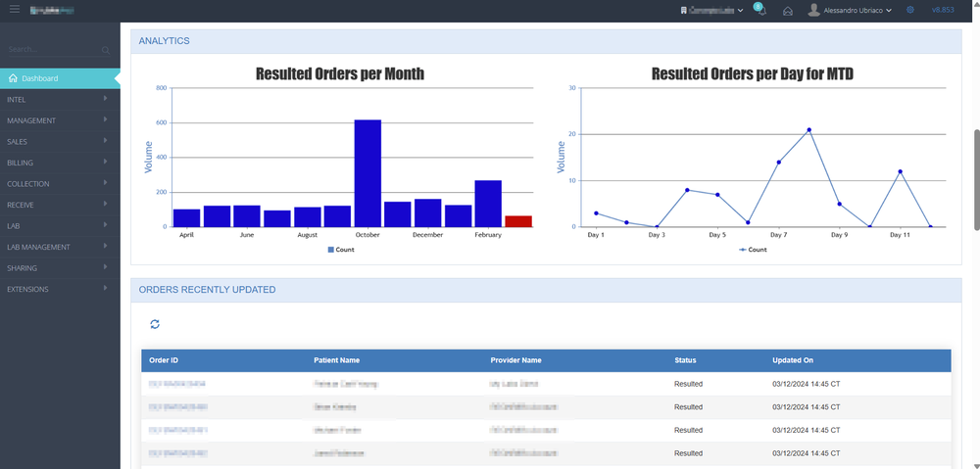
Task: Click the home icon next to Dashboard
Action: coord(13,78)
